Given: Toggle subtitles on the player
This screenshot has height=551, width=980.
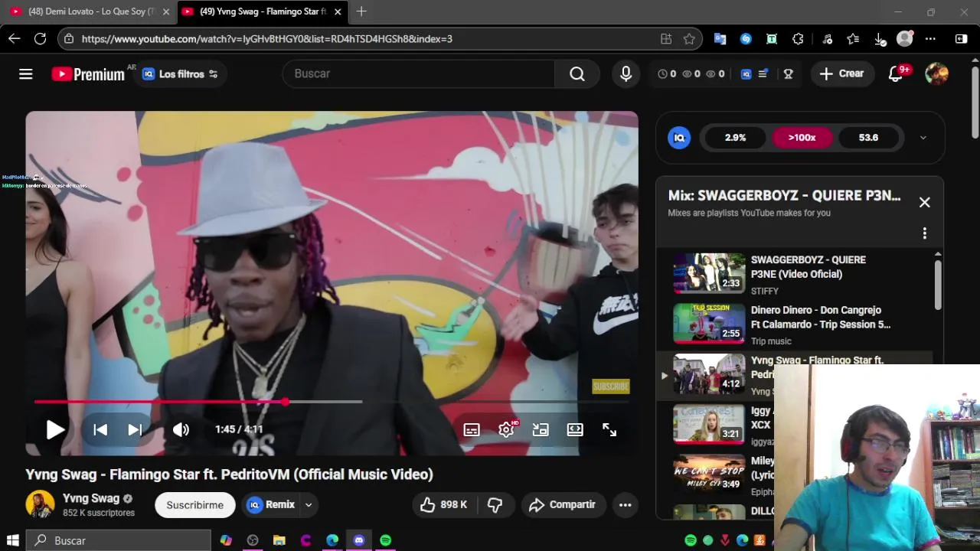Looking at the screenshot, I should pyautogui.click(x=472, y=430).
